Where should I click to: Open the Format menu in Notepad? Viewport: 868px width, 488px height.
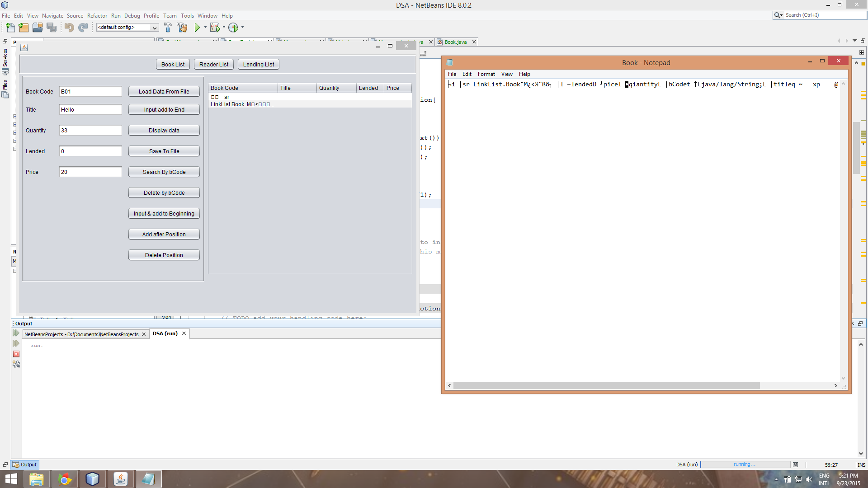click(x=486, y=74)
